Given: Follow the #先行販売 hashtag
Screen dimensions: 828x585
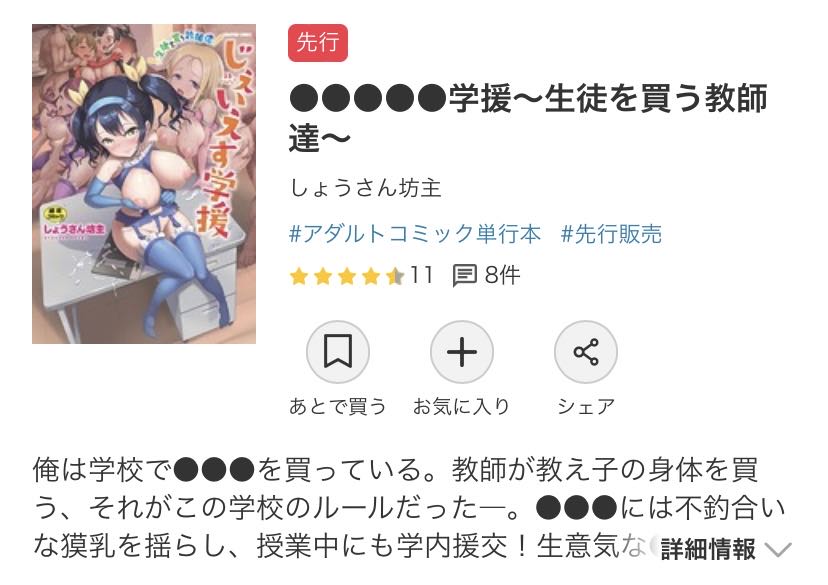Looking at the screenshot, I should pos(611,234).
